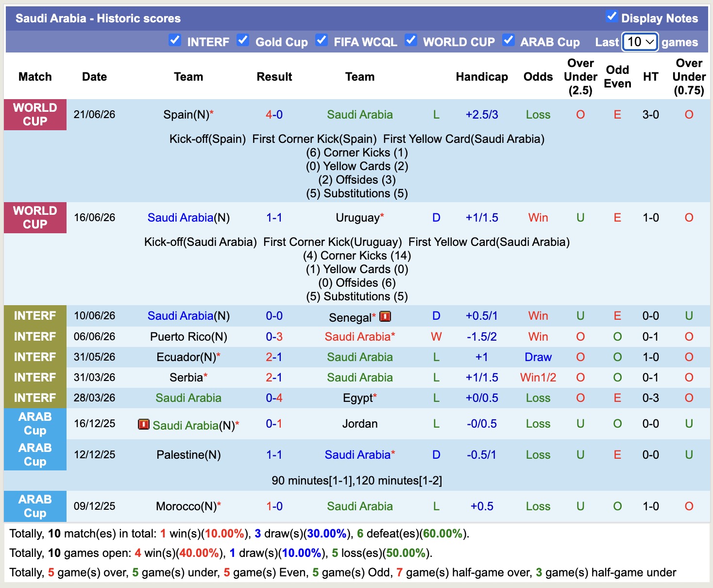This screenshot has height=588, width=713.
Task: Click the INTERF label for 06/06/26 match
Action: click(35, 337)
